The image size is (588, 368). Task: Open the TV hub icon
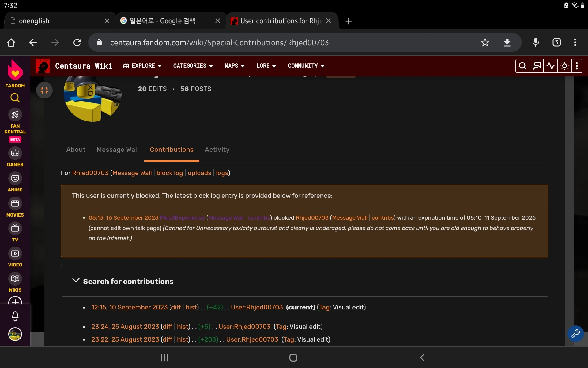pyautogui.click(x=15, y=229)
